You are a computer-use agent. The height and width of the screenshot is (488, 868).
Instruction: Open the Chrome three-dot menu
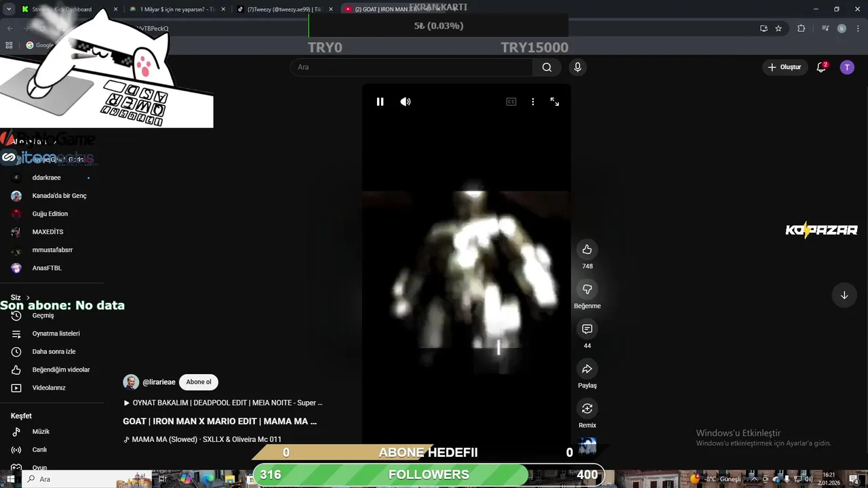coord(857,28)
